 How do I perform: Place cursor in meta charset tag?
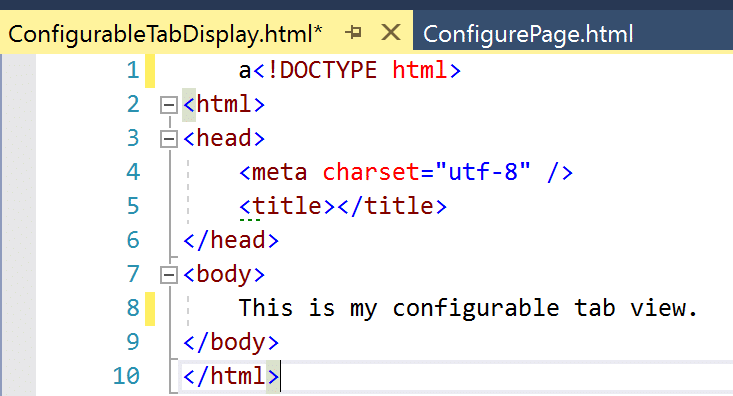tap(406, 173)
